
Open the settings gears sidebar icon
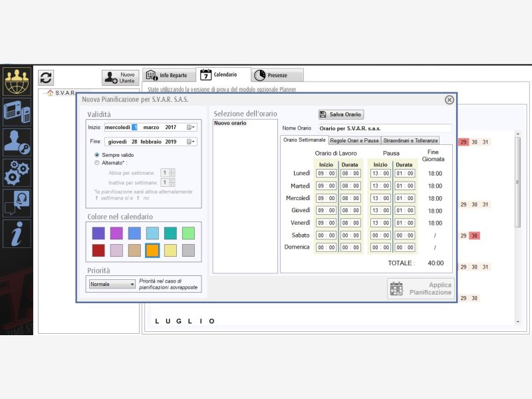17,173
